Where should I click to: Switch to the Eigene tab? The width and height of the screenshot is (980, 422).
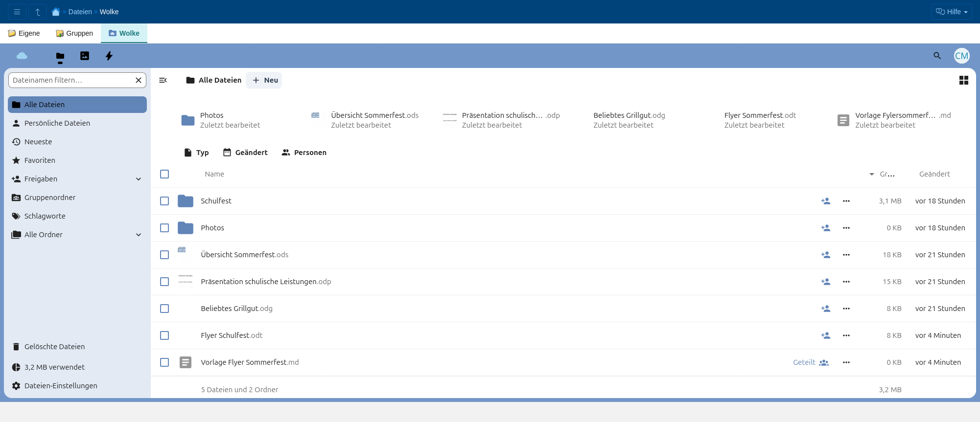pos(24,33)
